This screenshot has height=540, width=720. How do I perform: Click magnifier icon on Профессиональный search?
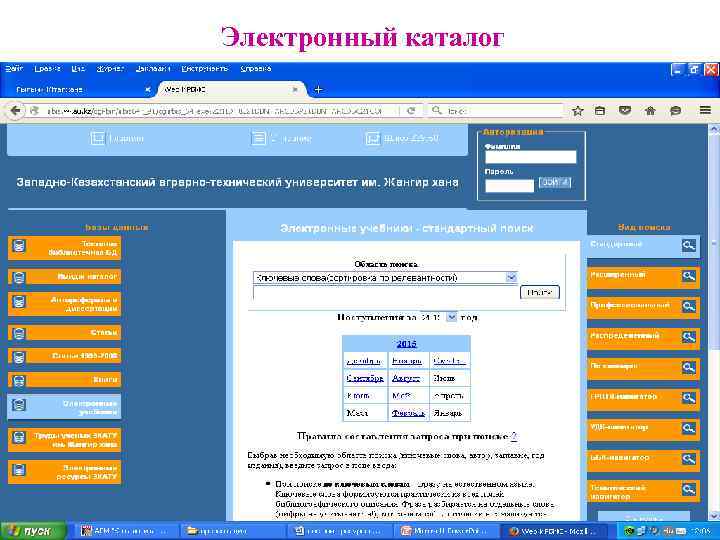click(x=689, y=306)
